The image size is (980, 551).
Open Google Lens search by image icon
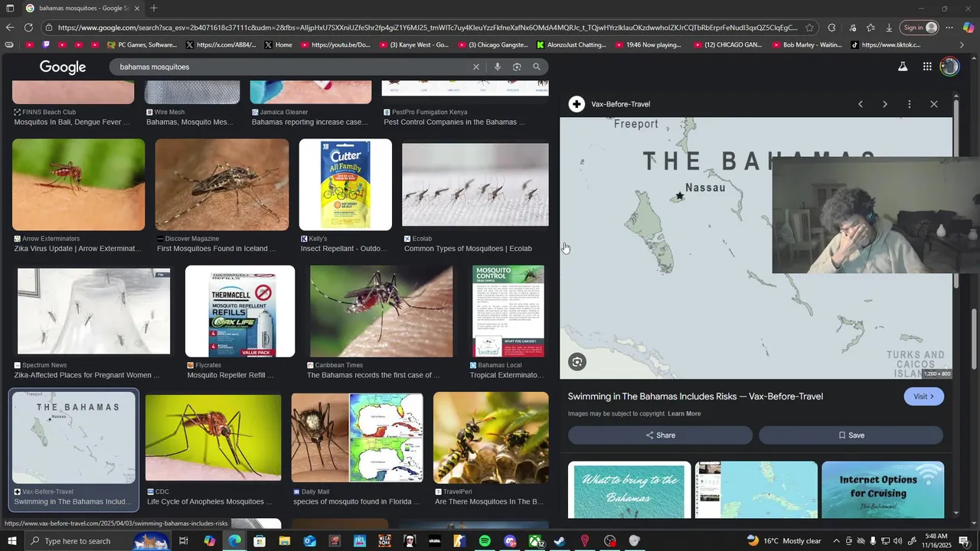517,67
